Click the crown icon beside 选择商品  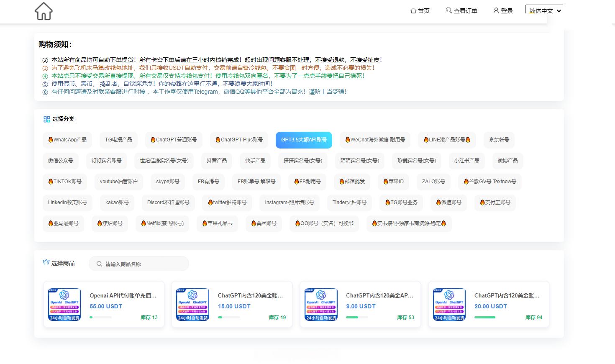pyautogui.click(x=46, y=262)
